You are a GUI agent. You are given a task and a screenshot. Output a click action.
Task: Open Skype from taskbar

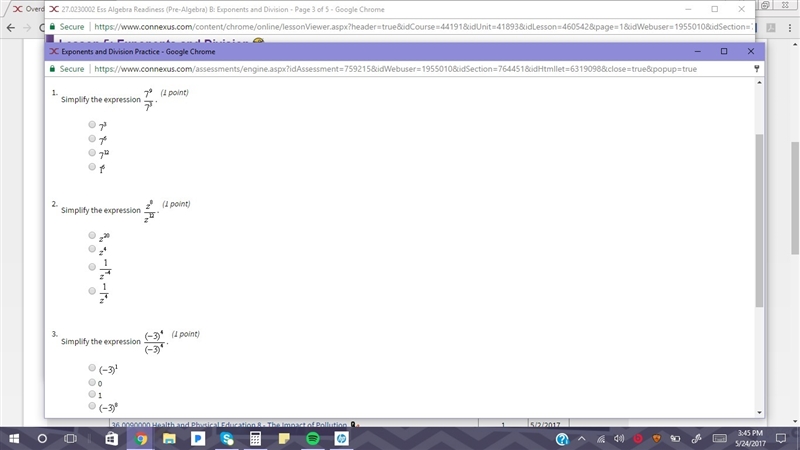point(227,439)
